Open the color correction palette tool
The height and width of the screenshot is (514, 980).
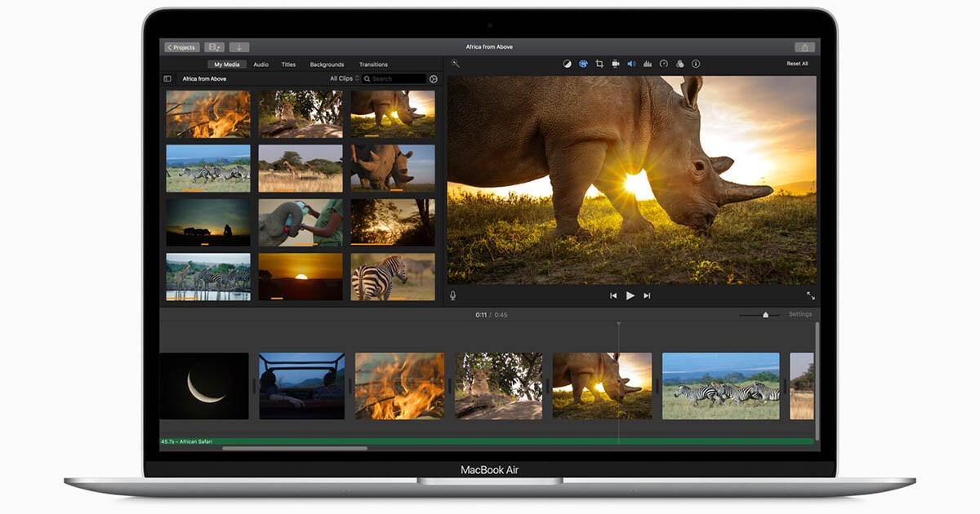point(583,64)
